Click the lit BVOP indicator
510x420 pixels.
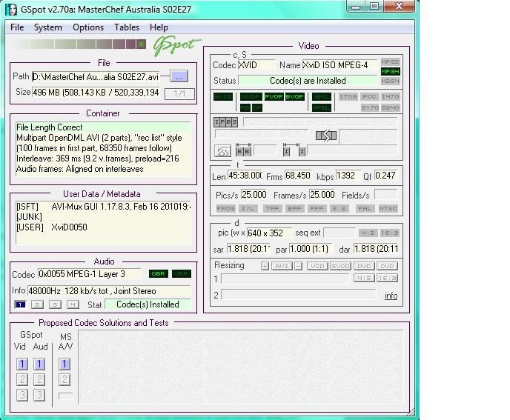[295, 96]
